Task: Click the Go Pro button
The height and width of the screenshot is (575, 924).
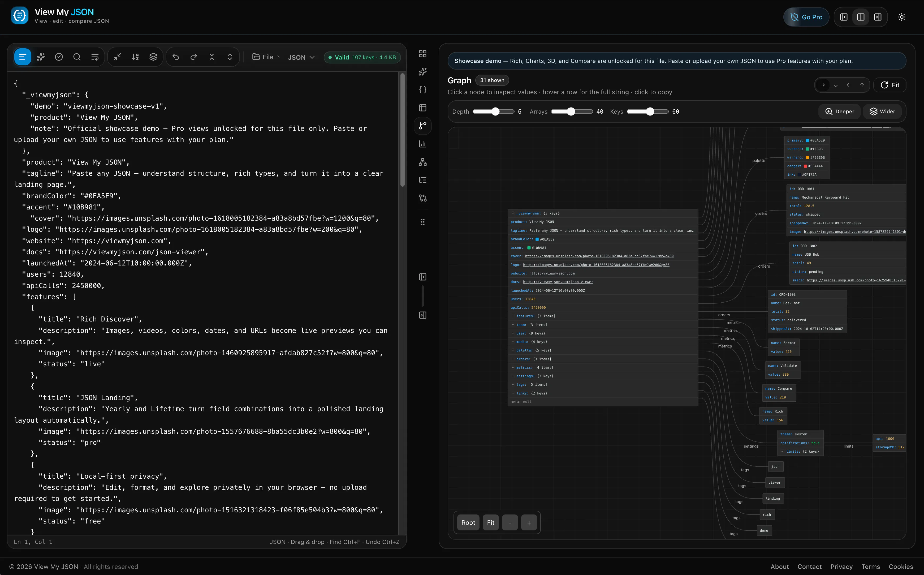Action: (806, 17)
